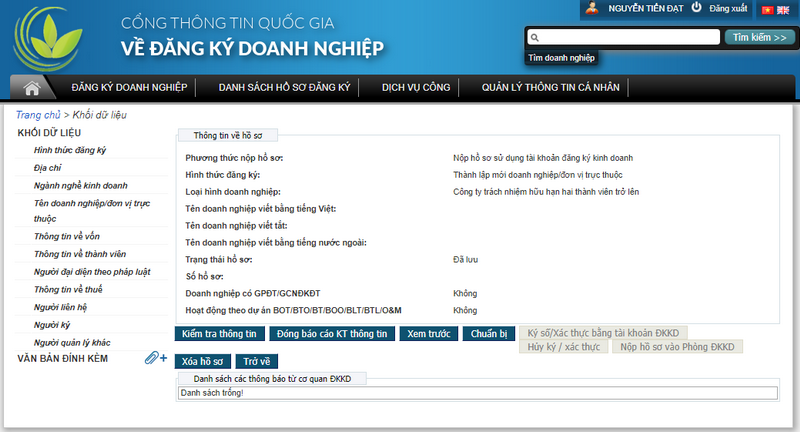Click the Nộp hồ sơ vào Phòng ĐKKD button
Image resolution: width=800 pixels, height=432 pixels.
(x=677, y=347)
